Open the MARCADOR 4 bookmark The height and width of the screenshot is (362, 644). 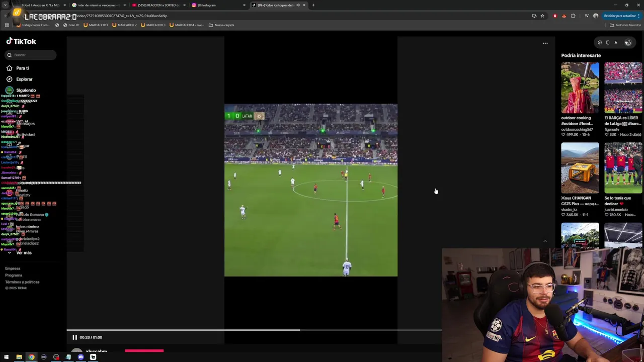[187, 25]
